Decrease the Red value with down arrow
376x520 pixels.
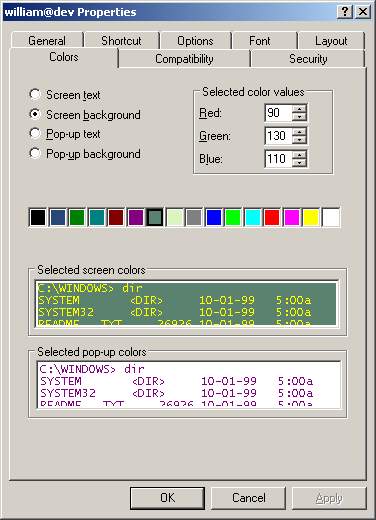(x=299, y=117)
